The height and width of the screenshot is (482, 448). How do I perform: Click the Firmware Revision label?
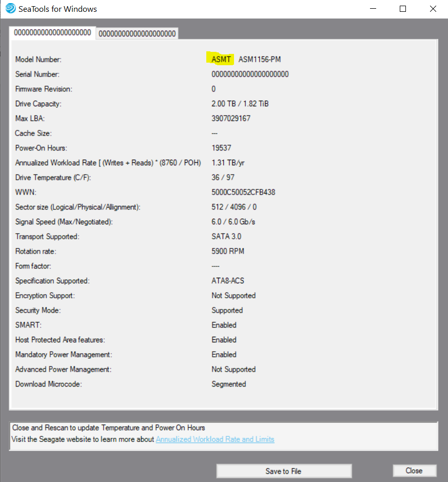[44, 89]
